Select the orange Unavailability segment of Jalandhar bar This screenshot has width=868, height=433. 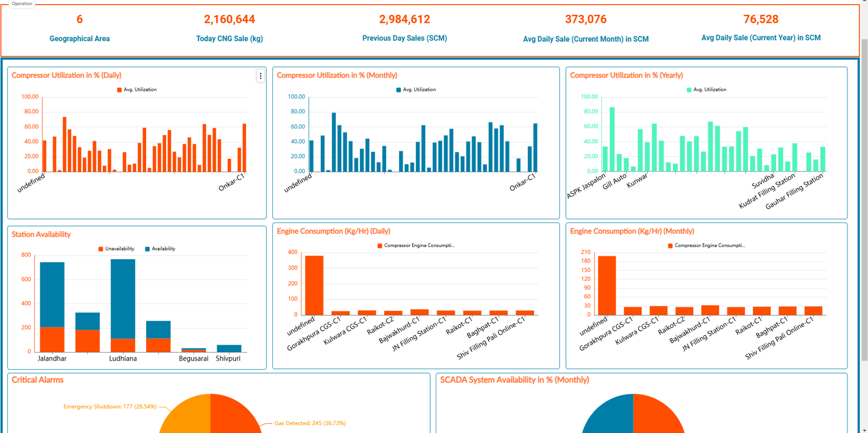tap(52, 339)
